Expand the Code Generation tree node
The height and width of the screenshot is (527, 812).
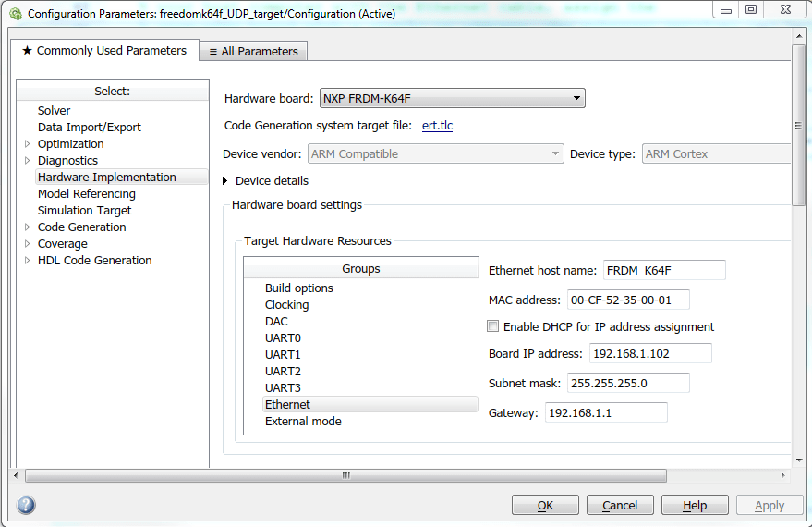pyautogui.click(x=28, y=227)
